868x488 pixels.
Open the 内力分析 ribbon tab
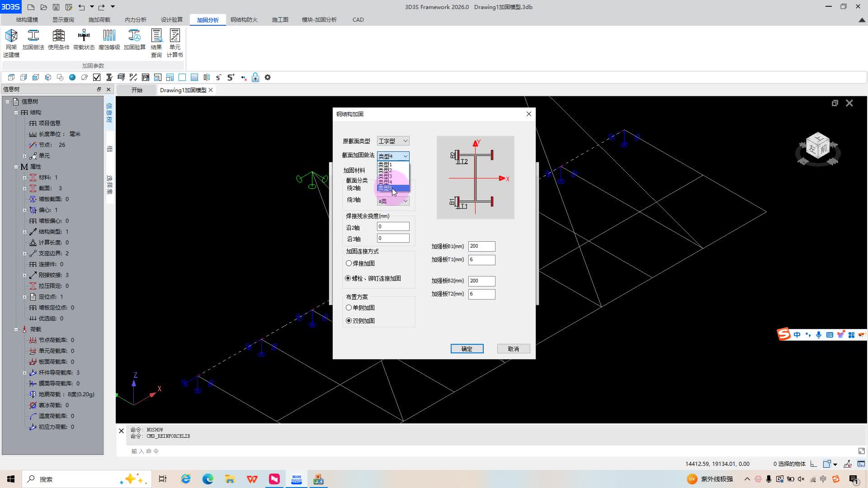coord(135,20)
